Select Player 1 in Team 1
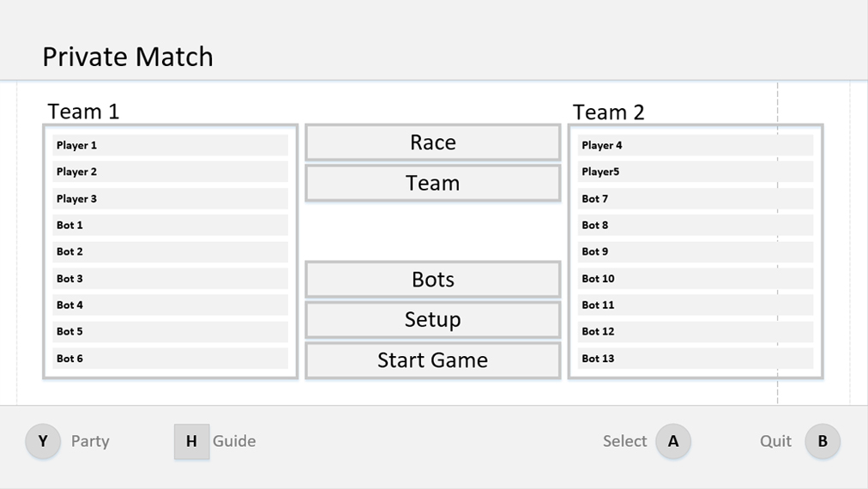Image resolution: width=868 pixels, height=489 pixels. 170,145
